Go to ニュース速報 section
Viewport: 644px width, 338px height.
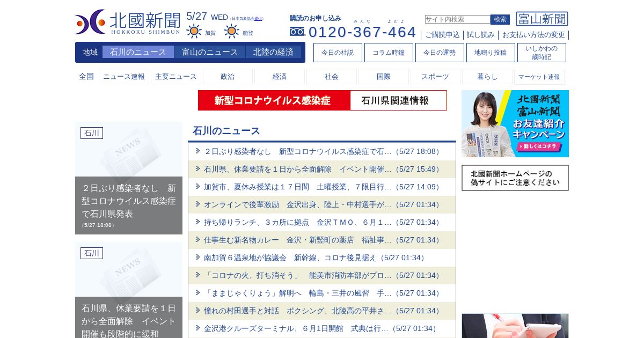[124, 77]
